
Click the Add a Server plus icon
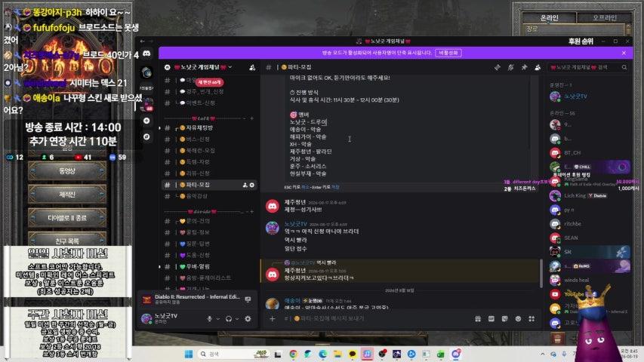coord(146,121)
